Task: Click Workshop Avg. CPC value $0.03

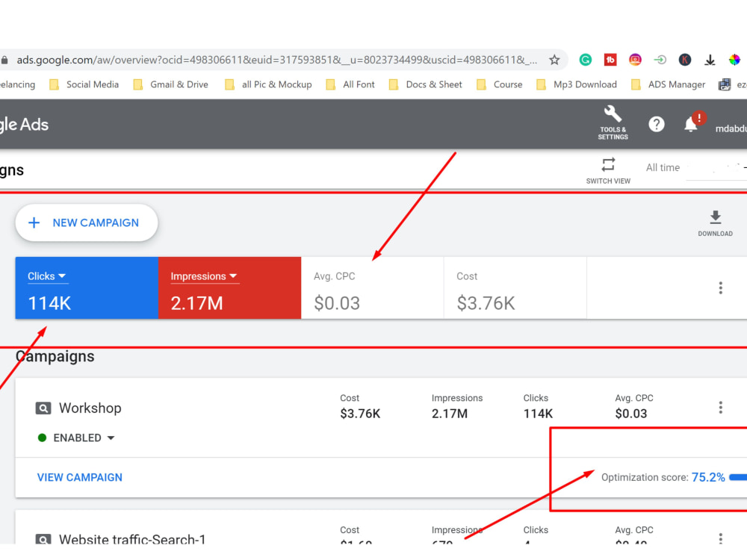Action: point(630,414)
